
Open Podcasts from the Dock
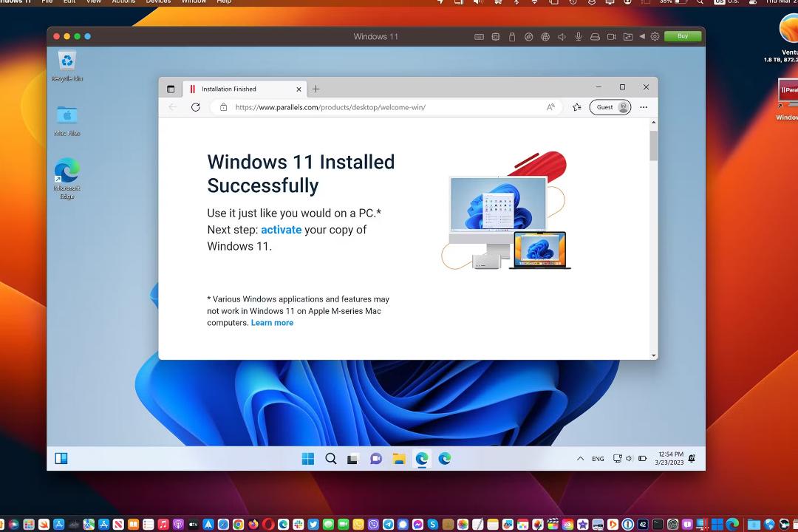pyautogui.click(x=178, y=525)
